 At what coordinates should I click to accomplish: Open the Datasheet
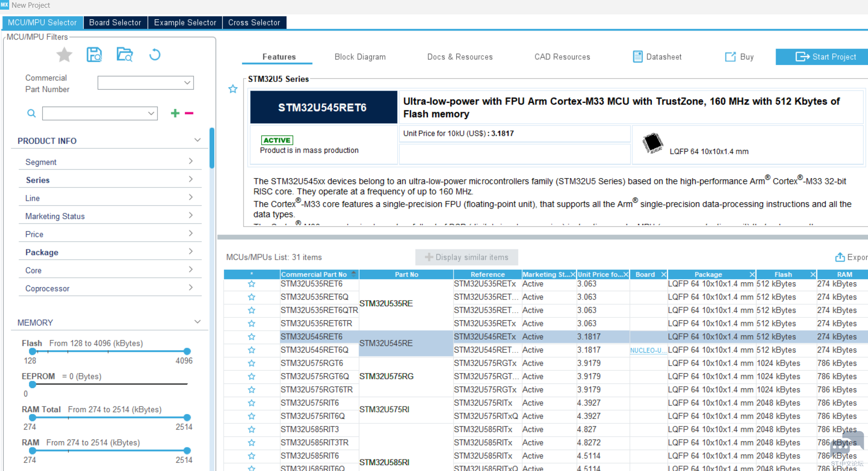[x=657, y=57]
